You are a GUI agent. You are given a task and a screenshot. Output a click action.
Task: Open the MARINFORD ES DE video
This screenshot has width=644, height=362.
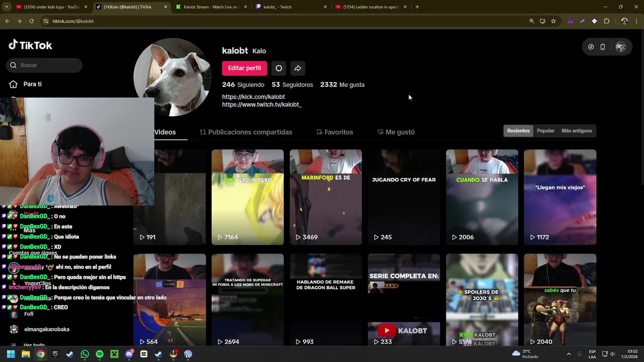[x=326, y=197]
